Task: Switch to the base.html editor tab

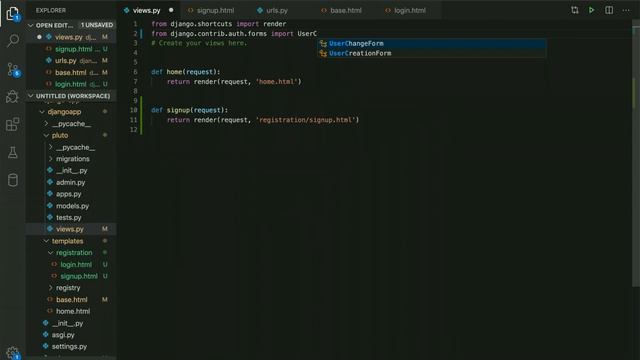Action: (x=346, y=11)
